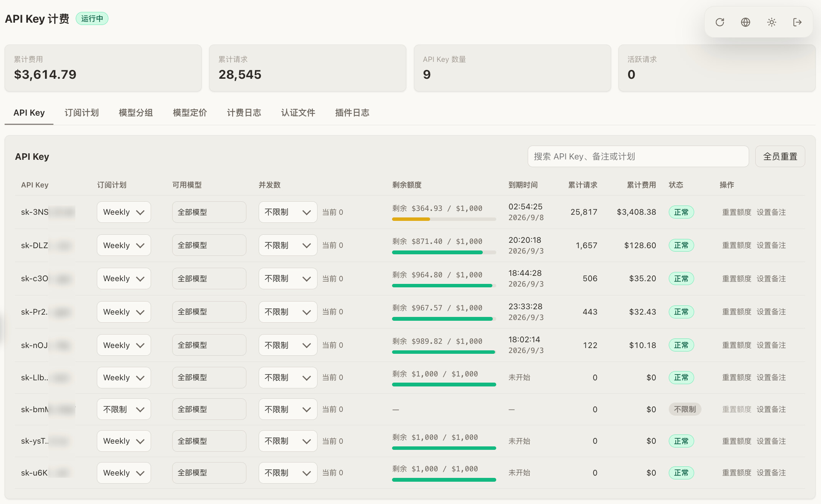Expand concurrency dropdown for sk-DLZ row
The image size is (821, 504).
point(288,245)
